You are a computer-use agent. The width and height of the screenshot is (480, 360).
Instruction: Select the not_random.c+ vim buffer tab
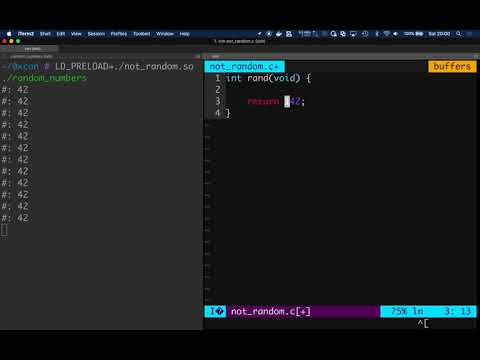point(244,66)
